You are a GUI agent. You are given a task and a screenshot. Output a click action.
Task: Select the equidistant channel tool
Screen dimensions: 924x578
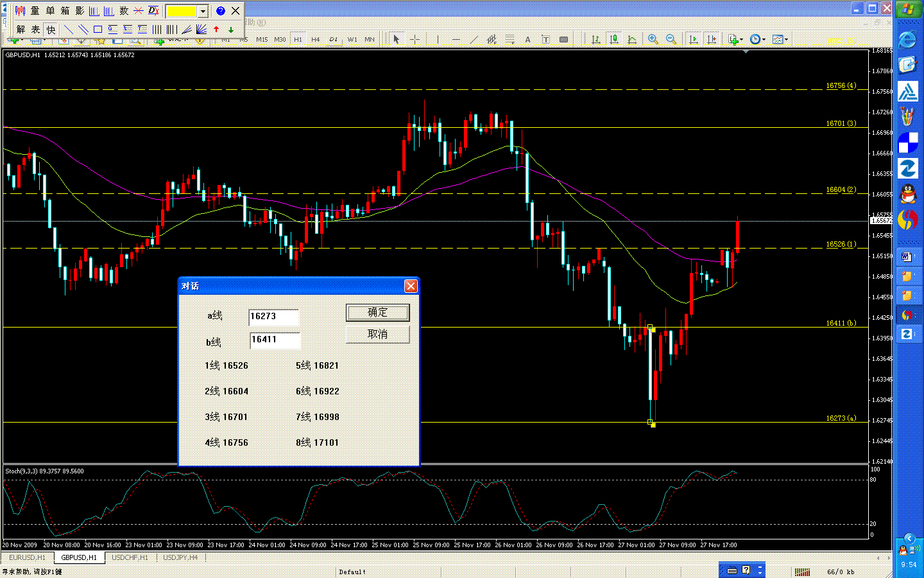[x=492, y=40]
